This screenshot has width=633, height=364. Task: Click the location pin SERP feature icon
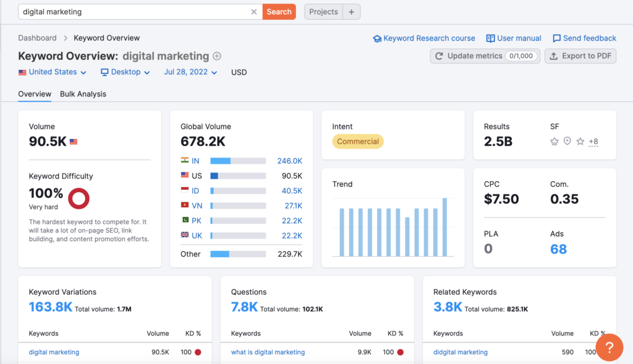click(x=567, y=141)
